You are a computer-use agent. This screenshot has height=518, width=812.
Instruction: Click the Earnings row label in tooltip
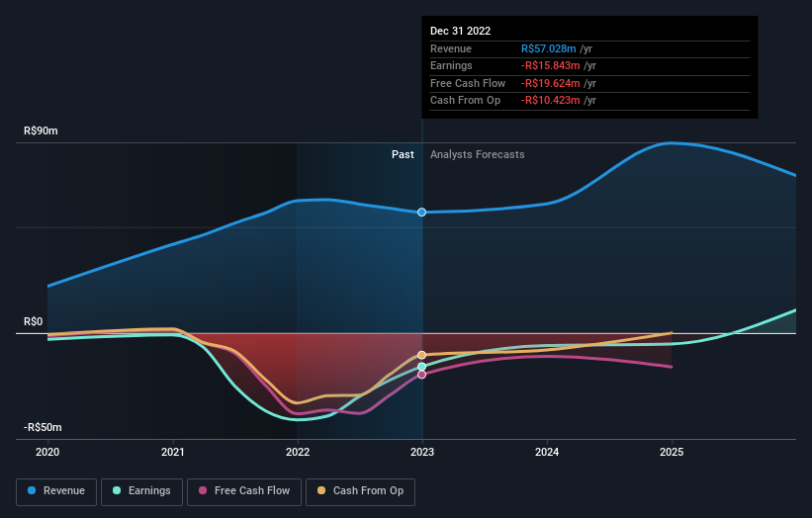[451, 65]
